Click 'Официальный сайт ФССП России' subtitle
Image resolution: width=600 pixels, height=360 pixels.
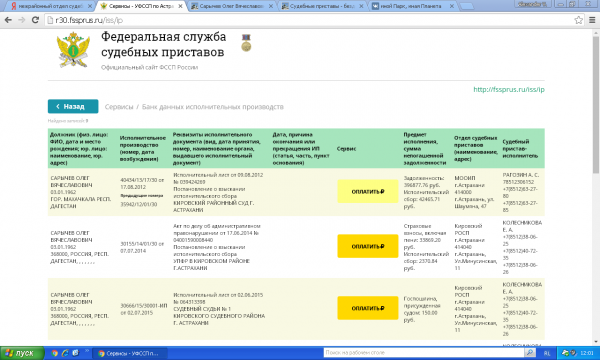149,67
